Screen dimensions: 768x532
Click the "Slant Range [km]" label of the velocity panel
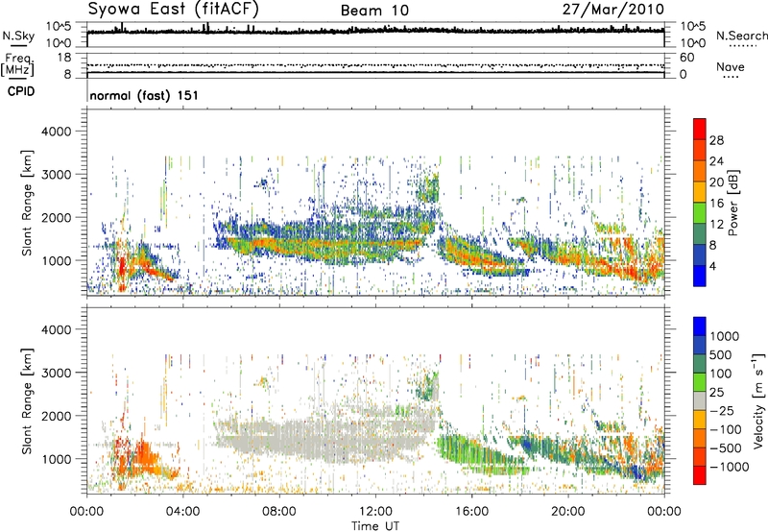pyautogui.click(x=27, y=401)
